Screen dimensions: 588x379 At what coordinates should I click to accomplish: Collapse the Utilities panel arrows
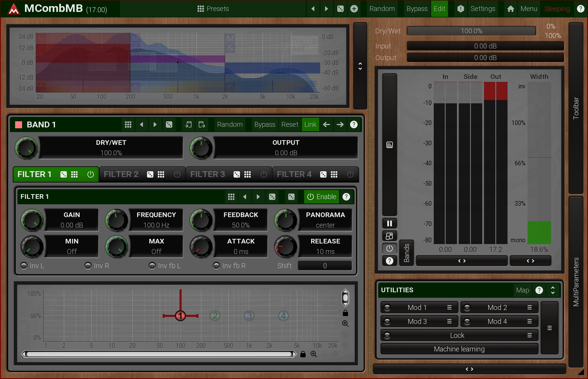pos(553,290)
